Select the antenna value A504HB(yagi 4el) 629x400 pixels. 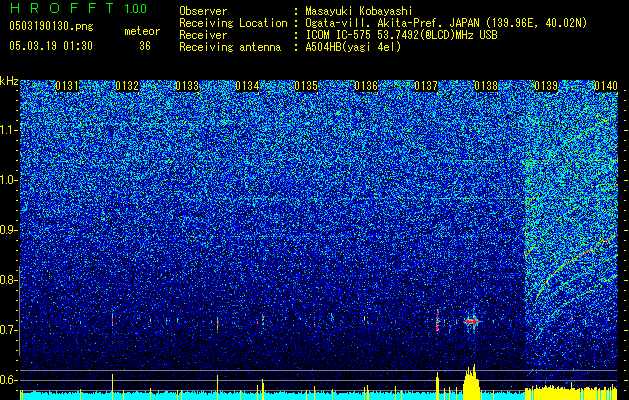pyautogui.click(x=353, y=47)
